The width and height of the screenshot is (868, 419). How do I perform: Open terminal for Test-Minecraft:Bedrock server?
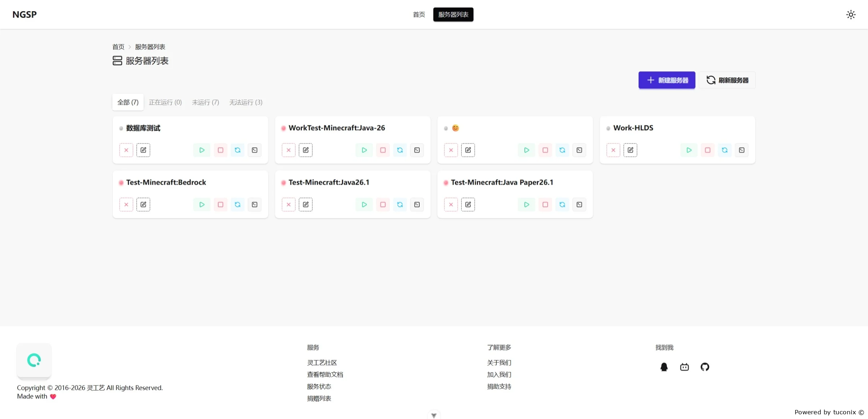[x=255, y=205]
